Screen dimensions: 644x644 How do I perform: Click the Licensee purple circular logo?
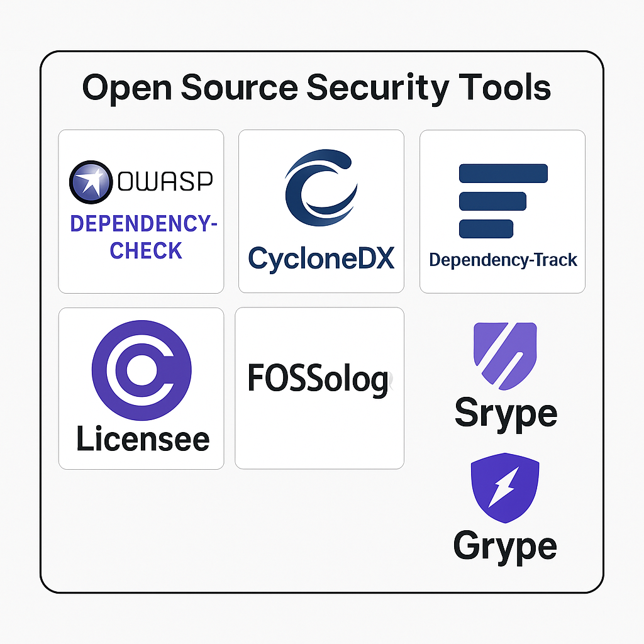tap(142, 370)
